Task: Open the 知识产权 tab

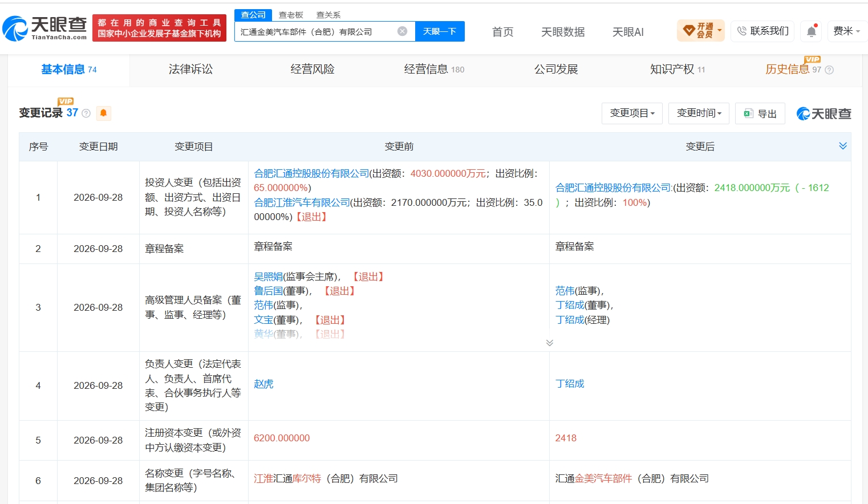Action: pos(678,70)
